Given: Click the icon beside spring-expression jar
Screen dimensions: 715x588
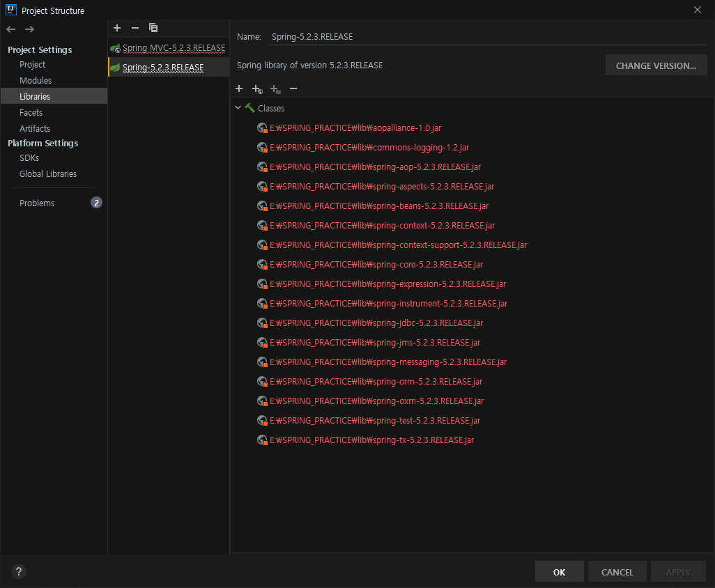Looking at the screenshot, I should tap(262, 284).
